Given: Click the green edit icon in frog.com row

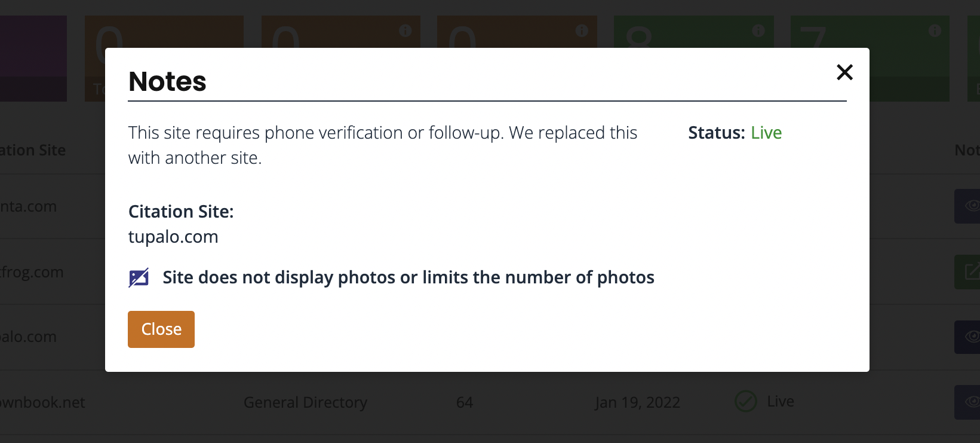Looking at the screenshot, I should [968, 272].
